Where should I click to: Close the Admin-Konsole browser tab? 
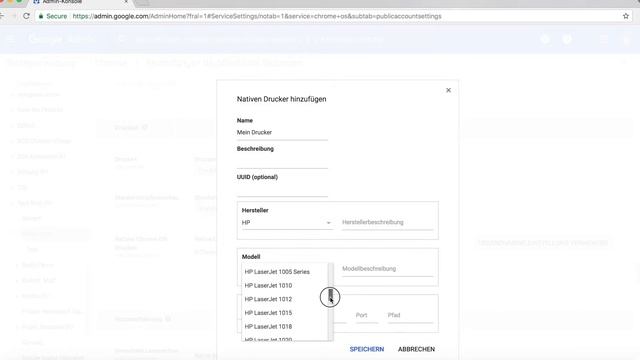(126, 2)
